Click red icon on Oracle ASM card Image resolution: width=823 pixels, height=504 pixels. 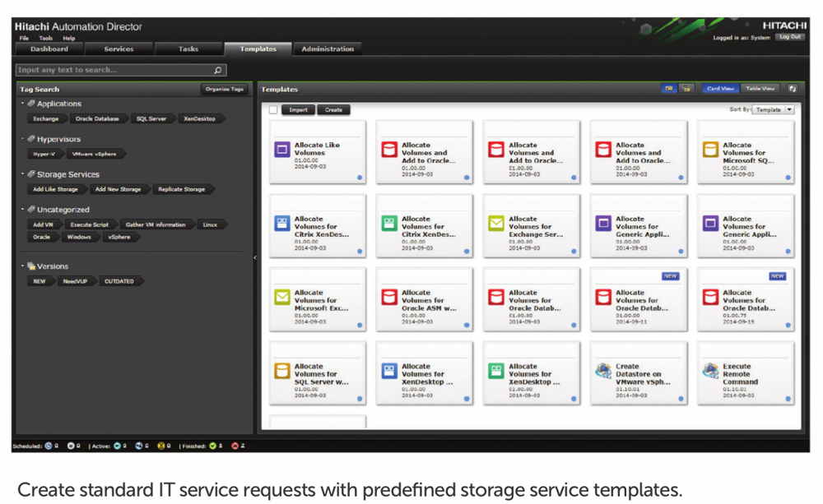tap(389, 298)
